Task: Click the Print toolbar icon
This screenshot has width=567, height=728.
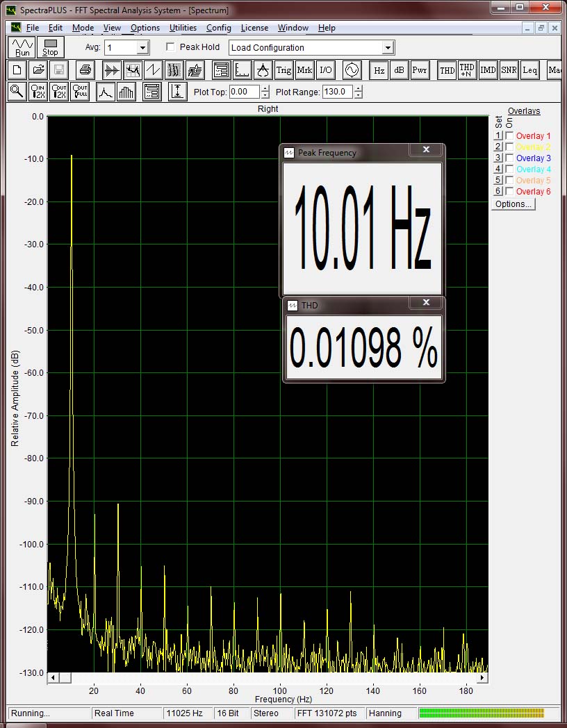Action: click(x=85, y=70)
